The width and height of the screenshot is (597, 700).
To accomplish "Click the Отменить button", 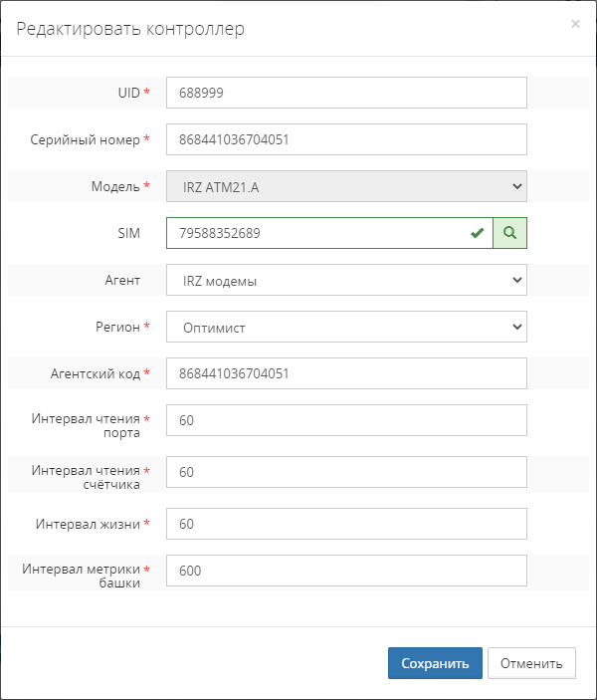I will (531, 663).
